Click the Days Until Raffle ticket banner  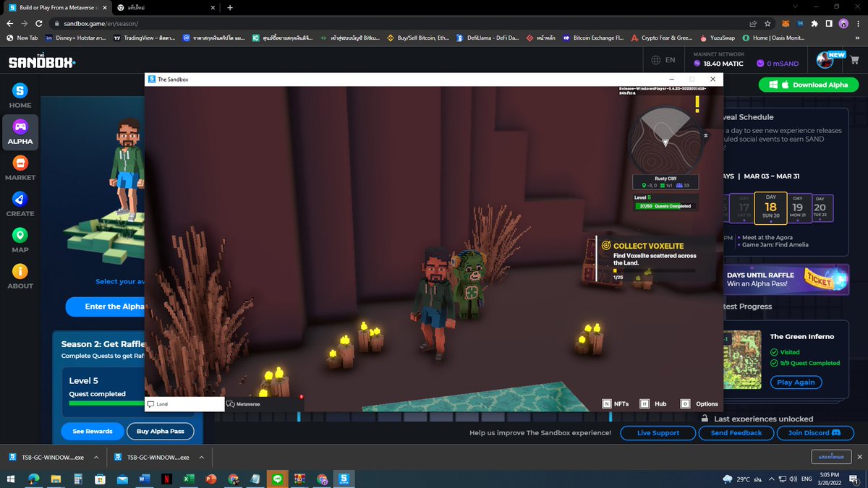[786, 278]
